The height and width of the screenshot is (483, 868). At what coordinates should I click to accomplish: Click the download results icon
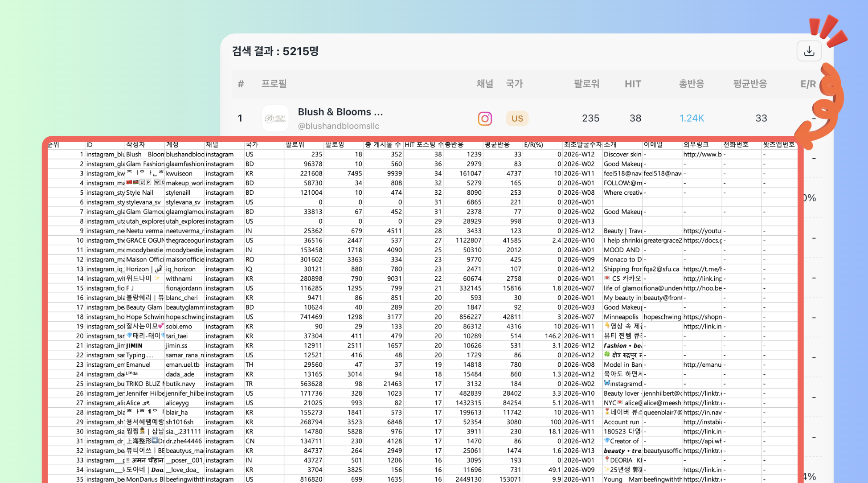809,51
